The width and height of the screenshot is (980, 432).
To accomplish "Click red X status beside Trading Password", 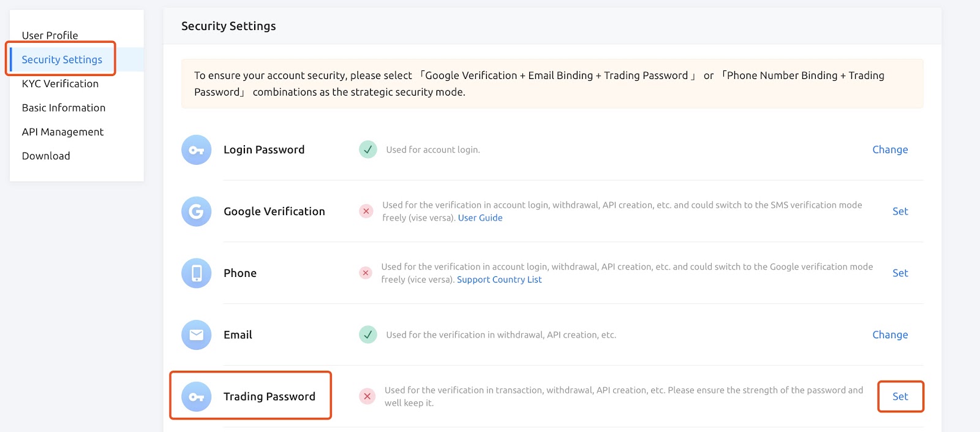I will (367, 396).
